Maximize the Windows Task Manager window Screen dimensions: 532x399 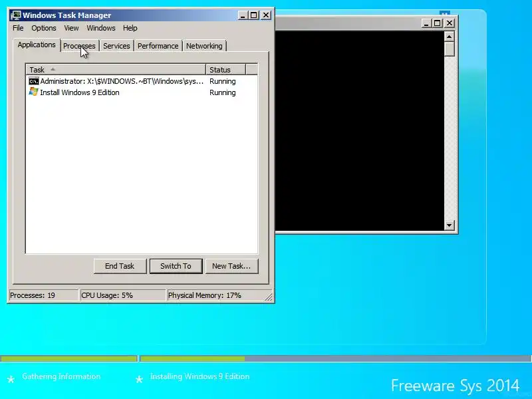coord(253,15)
